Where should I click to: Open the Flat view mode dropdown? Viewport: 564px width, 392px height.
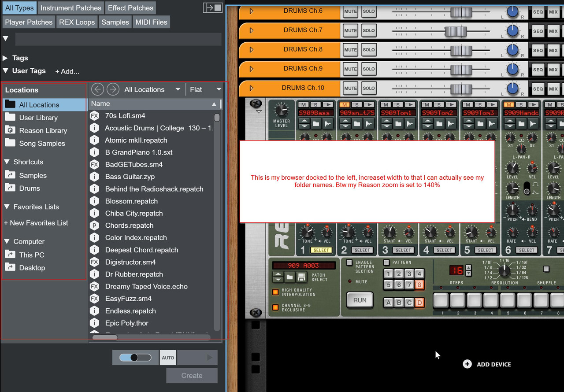tap(205, 89)
